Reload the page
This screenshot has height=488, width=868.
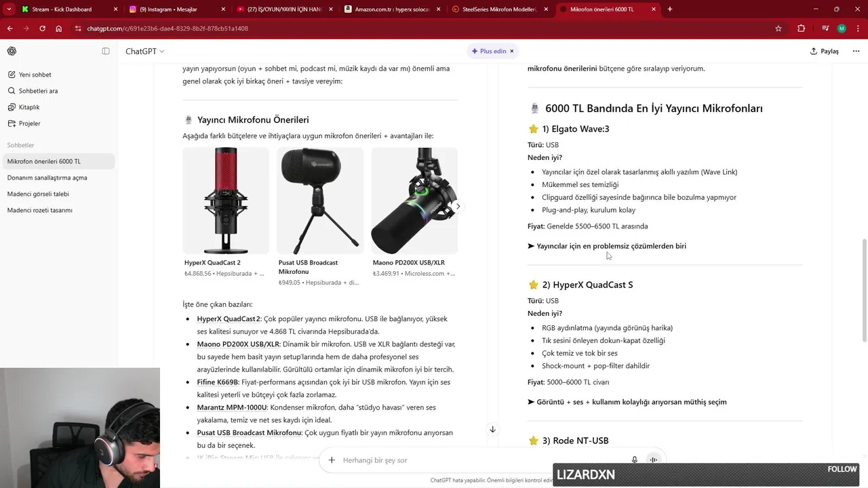[x=42, y=28]
